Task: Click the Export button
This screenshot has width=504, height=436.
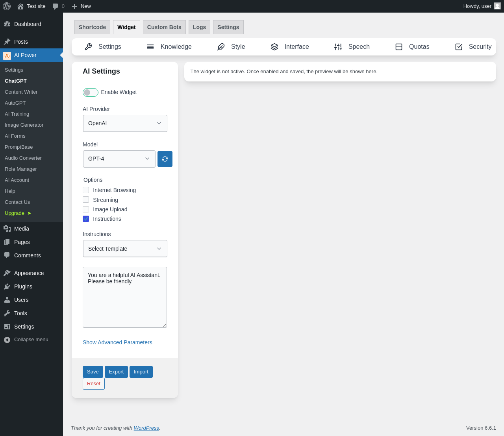Action: pos(116,372)
